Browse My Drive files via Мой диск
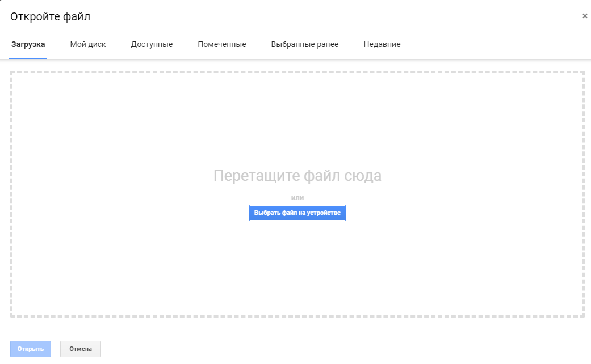This screenshot has width=591, height=364. 88,44
